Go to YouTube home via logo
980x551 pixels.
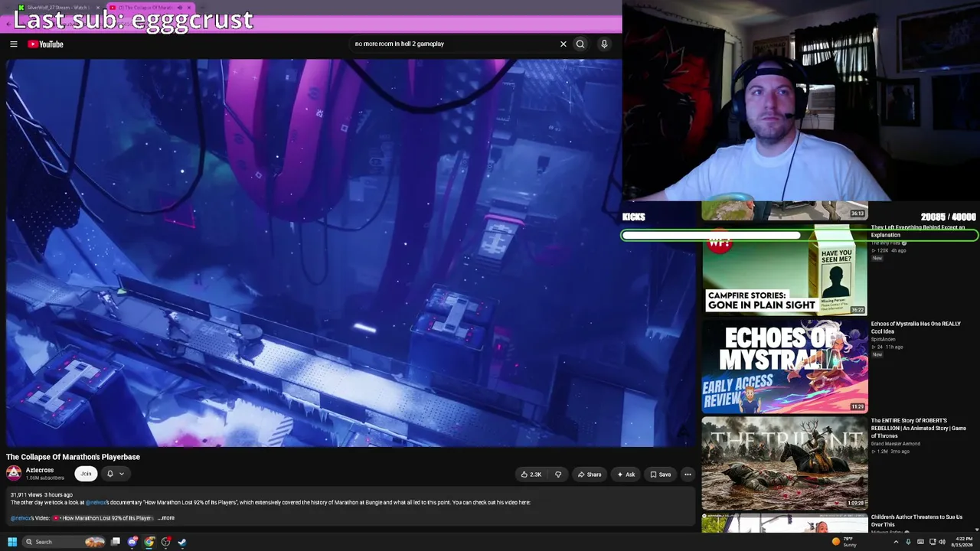pos(46,44)
